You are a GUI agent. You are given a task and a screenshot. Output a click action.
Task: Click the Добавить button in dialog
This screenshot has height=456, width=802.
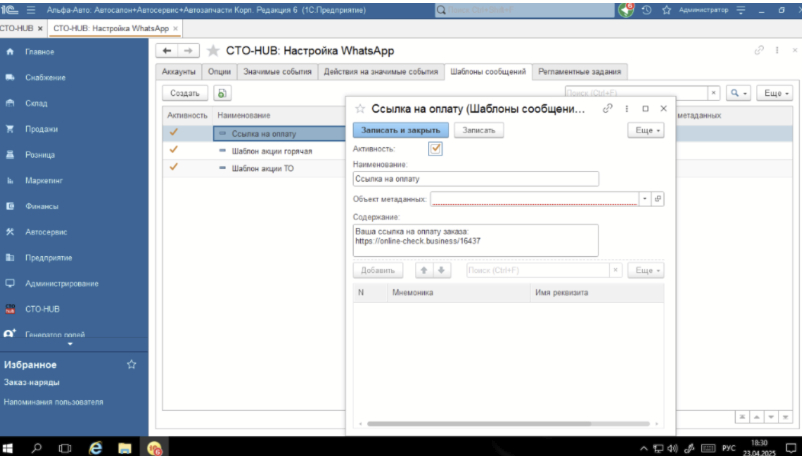(x=377, y=270)
